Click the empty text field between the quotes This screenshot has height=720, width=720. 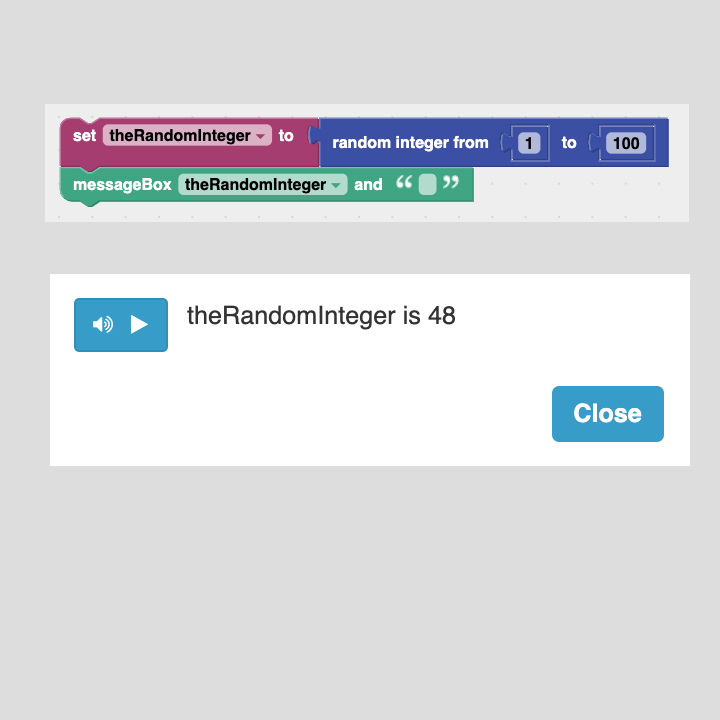[x=428, y=185]
